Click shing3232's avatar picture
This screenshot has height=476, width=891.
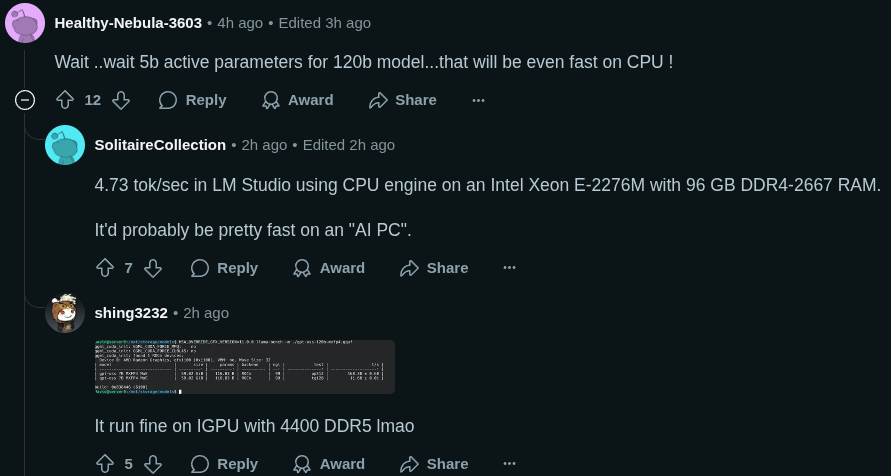65,313
